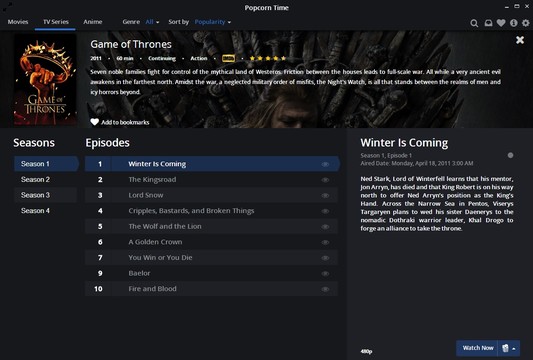Open the about info icon
Viewport: 533px width, 360px height.
[514, 23]
